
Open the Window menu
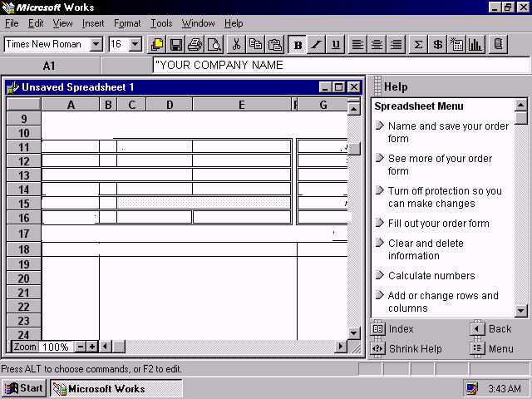[198, 23]
